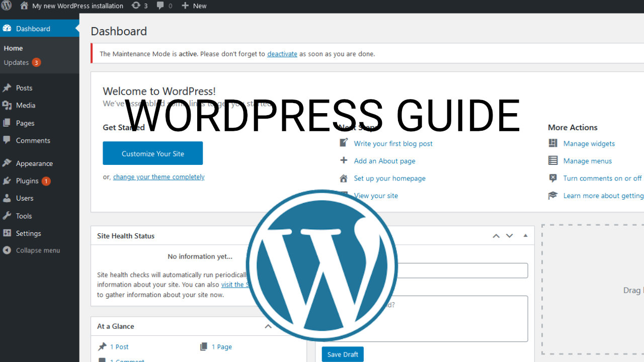Open the comments bubble icon in admin bar
Screen dimensions: 644x362
pos(160,6)
